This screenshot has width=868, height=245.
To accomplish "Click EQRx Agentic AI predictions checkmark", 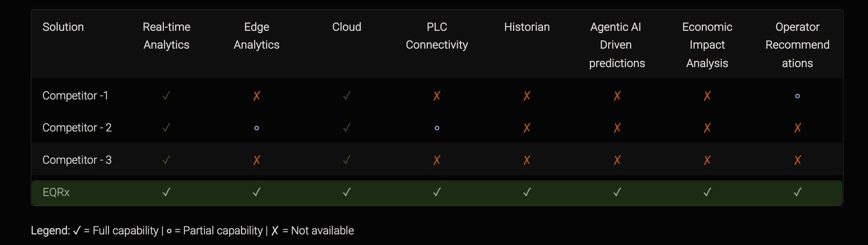I will (617, 193).
